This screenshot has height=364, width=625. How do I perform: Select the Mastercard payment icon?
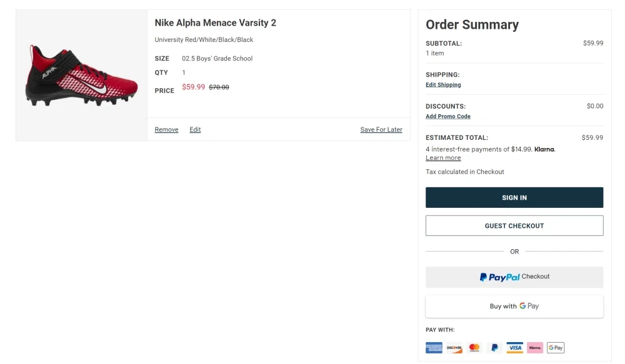coord(474,347)
